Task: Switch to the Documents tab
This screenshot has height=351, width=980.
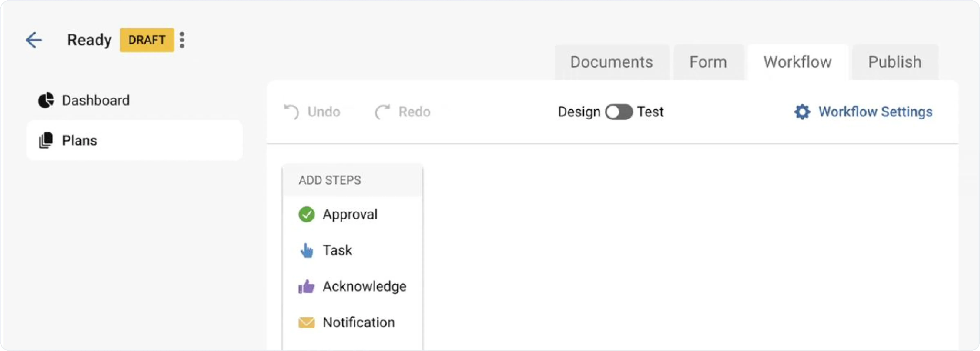Action: click(x=612, y=62)
